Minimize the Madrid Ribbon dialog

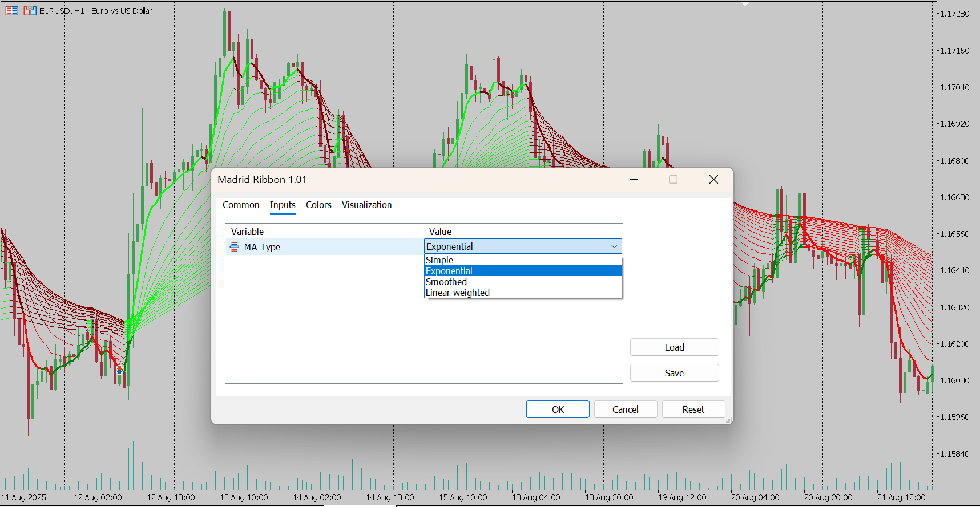click(x=634, y=179)
